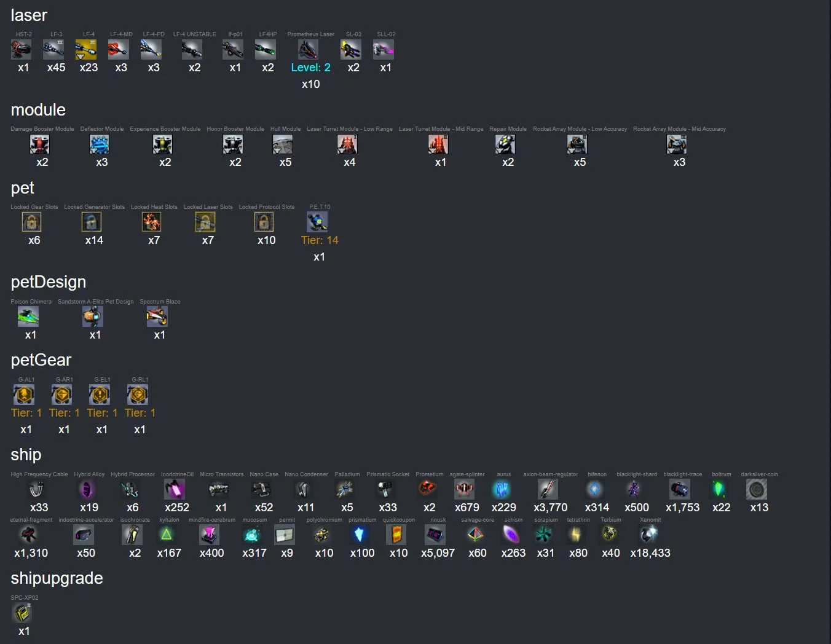This screenshot has width=831, height=644.
Task: Click the SLL-02 laser icon
Action: tap(383, 49)
